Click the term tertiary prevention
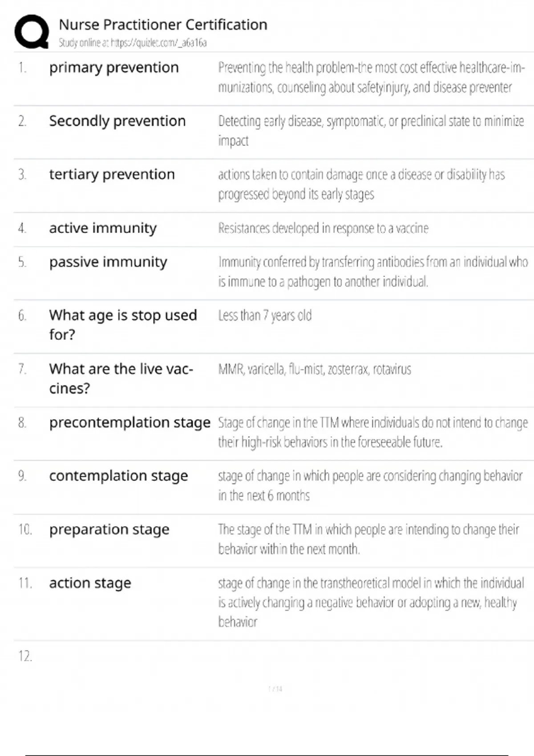Viewport: 534px width, 756px height. (112, 174)
